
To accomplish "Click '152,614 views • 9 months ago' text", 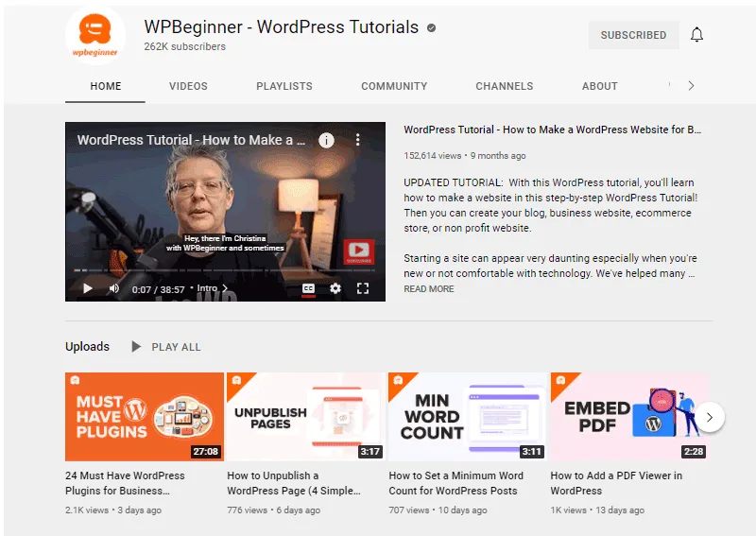I will tap(465, 156).
